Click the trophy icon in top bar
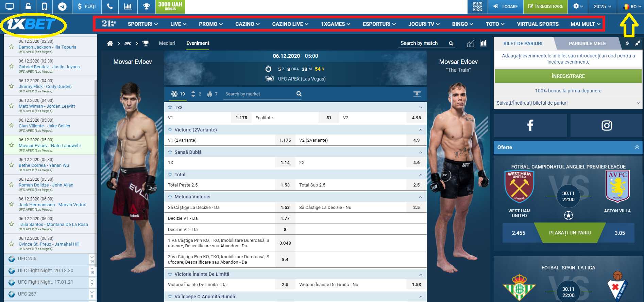Image resolution: width=644 pixels, height=302 pixels. click(x=146, y=6)
